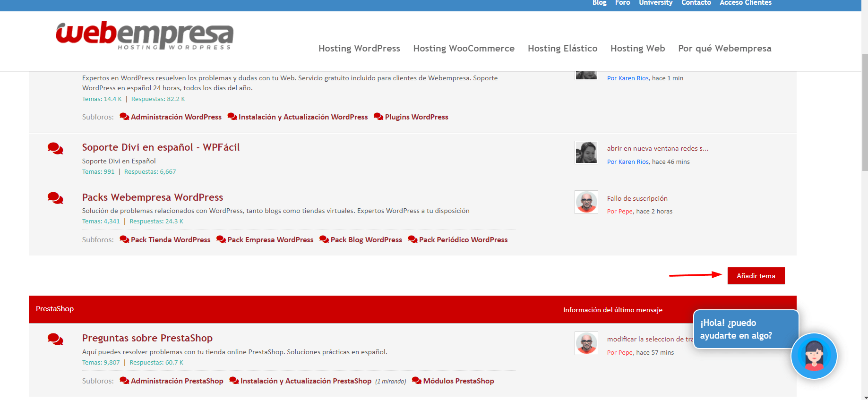
Task: Open the chat assistant avatar
Action: pos(814,356)
